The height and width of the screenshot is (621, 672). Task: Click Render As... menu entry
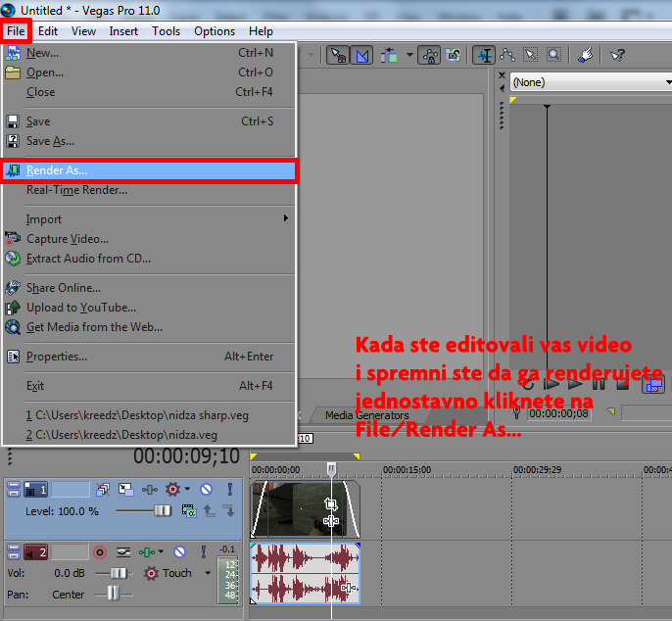(x=149, y=170)
